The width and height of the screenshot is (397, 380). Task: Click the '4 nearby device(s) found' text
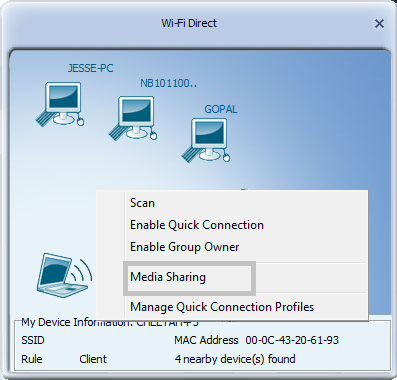(235, 359)
